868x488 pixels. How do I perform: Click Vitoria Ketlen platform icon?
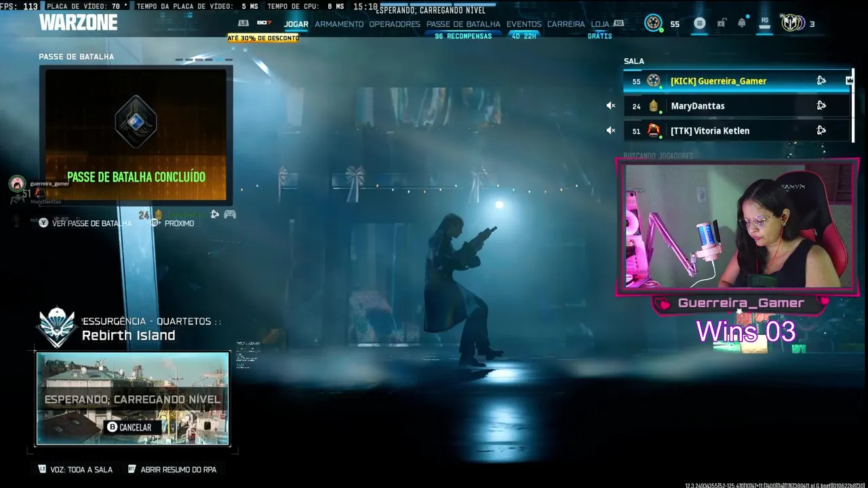coord(821,130)
